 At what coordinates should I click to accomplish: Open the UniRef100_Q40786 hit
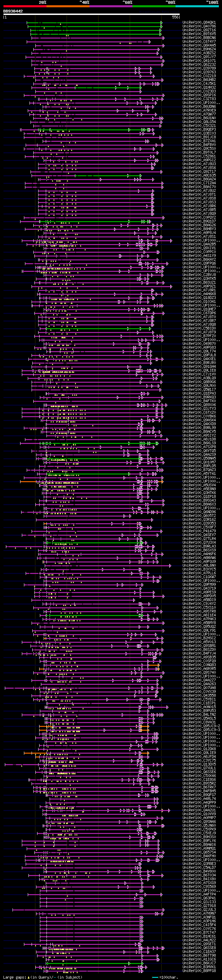pyautogui.click(x=199, y=26)
